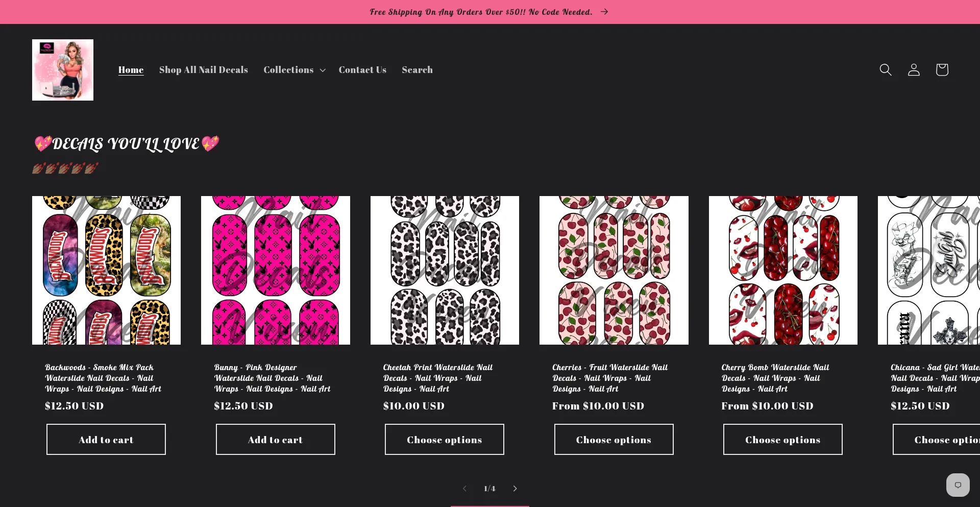Click the 1/4 slide counter
Image resolution: width=980 pixels, height=507 pixels.
pyautogui.click(x=489, y=489)
